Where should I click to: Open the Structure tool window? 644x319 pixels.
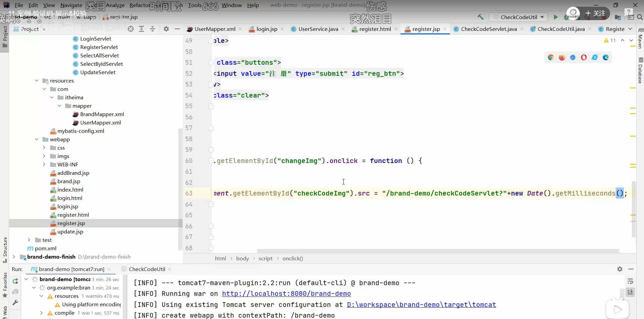pyautogui.click(x=5, y=250)
